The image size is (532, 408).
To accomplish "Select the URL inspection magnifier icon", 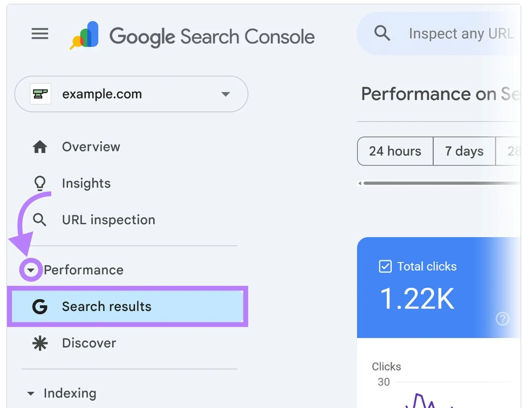I will [39, 219].
